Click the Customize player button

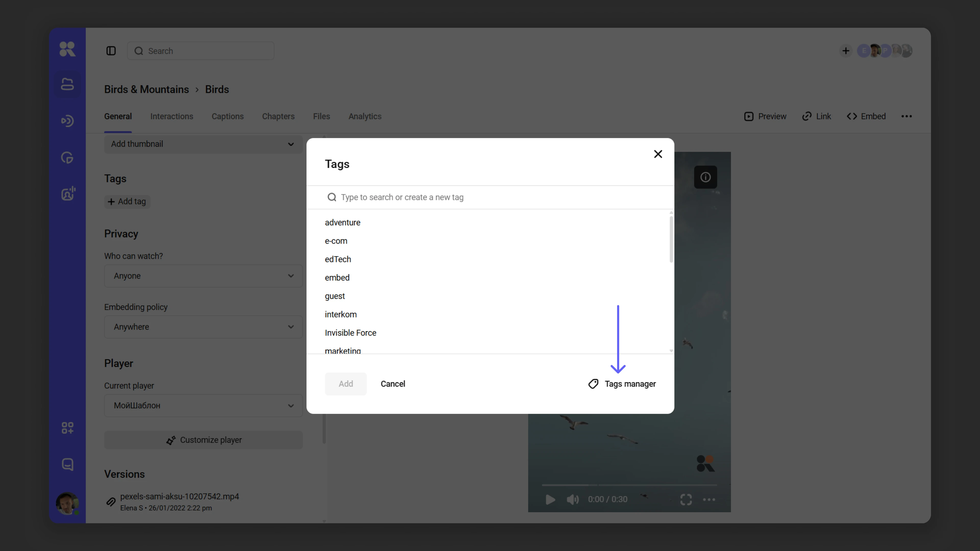point(204,440)
